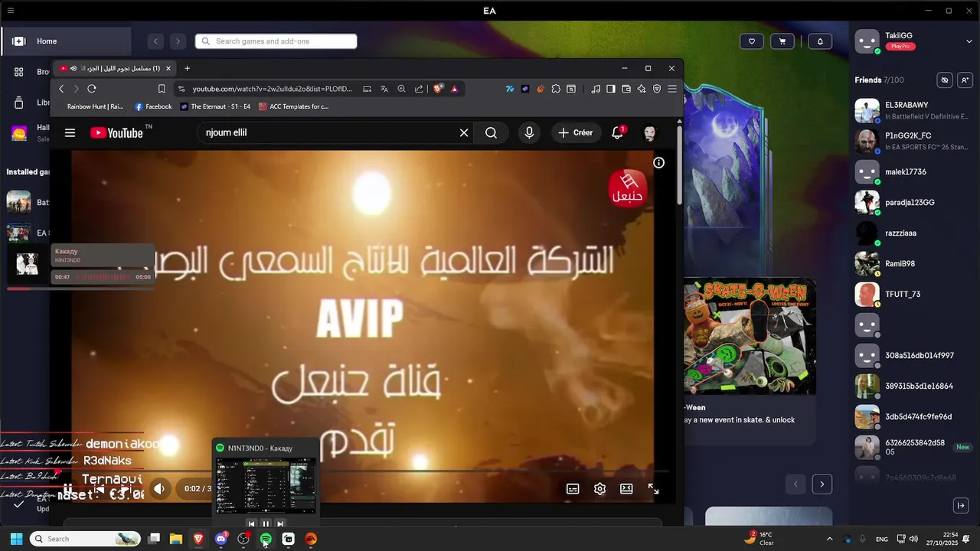980x551 pixels.
Task: Select friend paradja123GG
Action: 913,202
